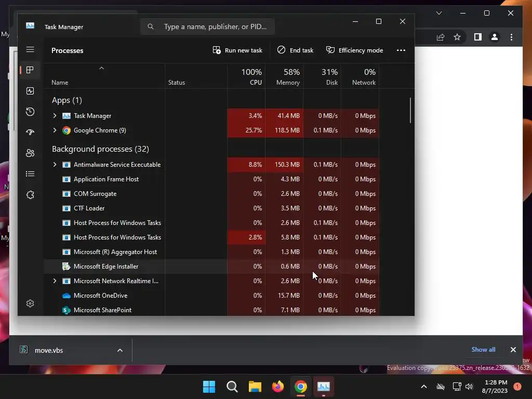Open the volume control in system tray
The image size is (532, 399).
coord(469,387)
